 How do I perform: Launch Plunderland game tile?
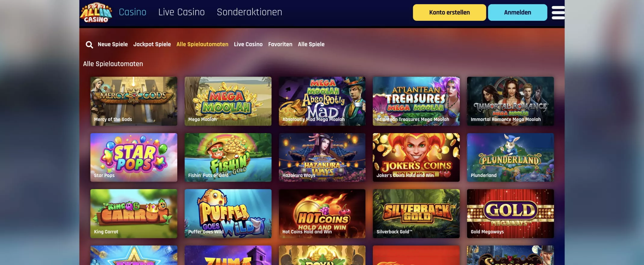pyautogui.click(x=510, y=157)
